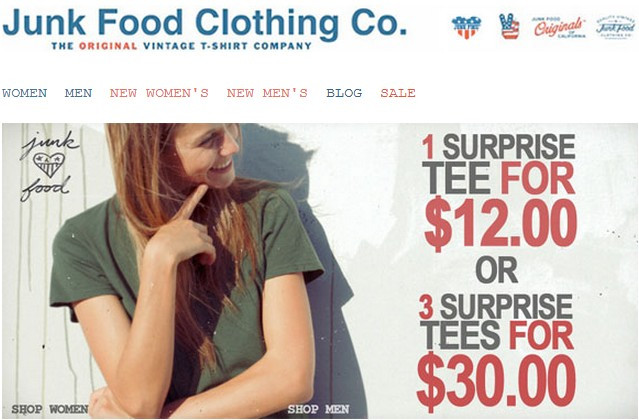Click the red $12.00 price text
Screen dimensions: 639x420
[500, 223]
